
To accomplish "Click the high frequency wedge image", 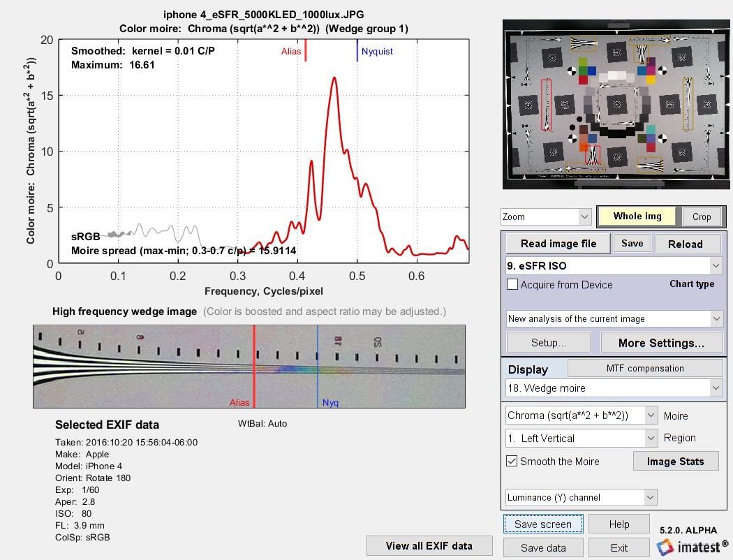I will (x=249, y=367).
